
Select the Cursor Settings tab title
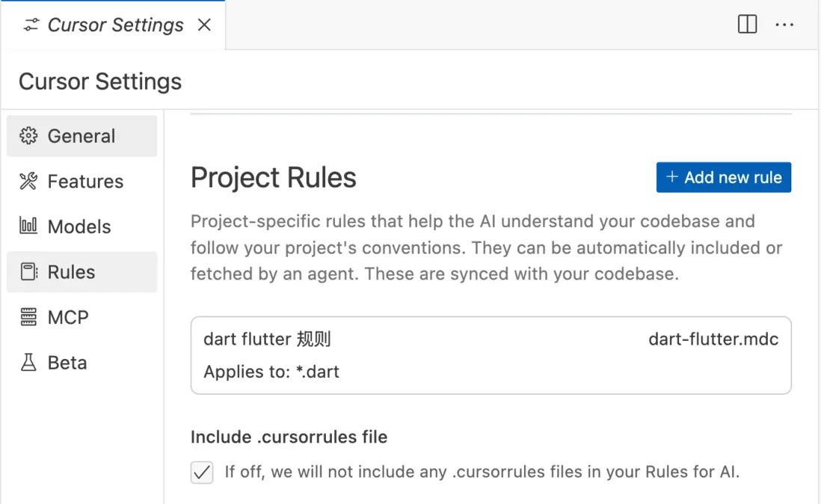click(115, 25)
